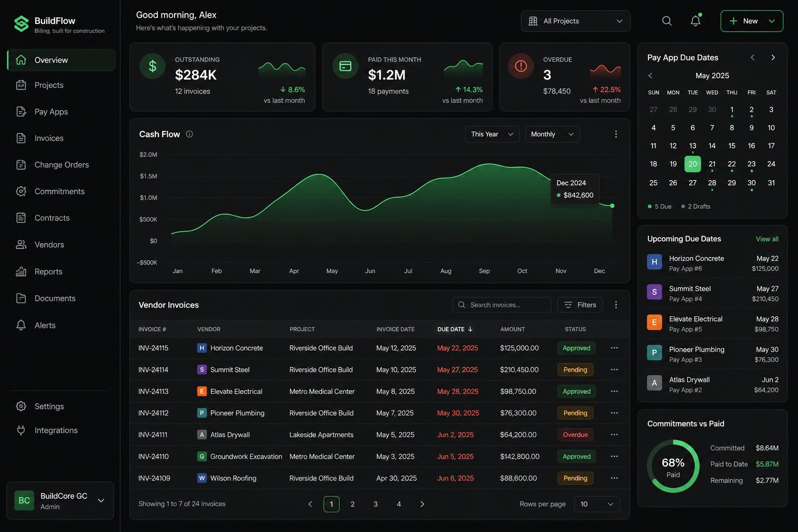Go to invoices page 3
798x532 pixels.
click(376, 504)
